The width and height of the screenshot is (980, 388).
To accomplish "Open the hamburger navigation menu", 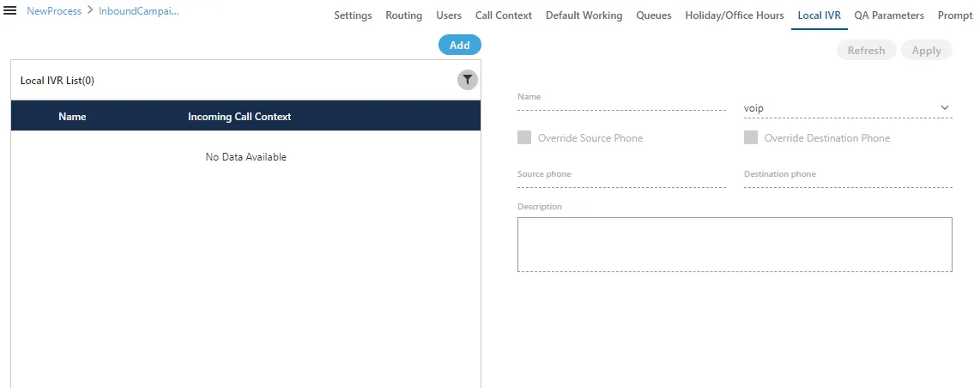I will point(10,11).
